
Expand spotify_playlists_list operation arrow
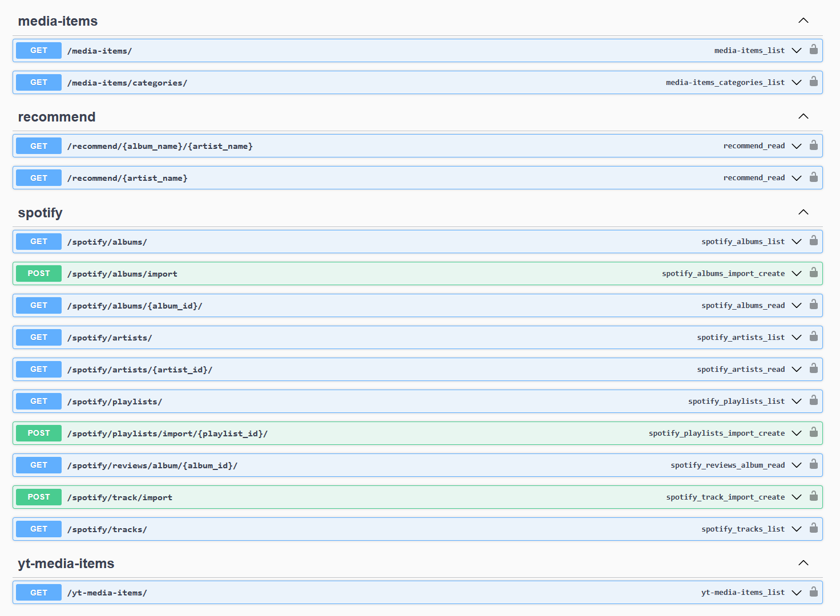click(797, 401)
